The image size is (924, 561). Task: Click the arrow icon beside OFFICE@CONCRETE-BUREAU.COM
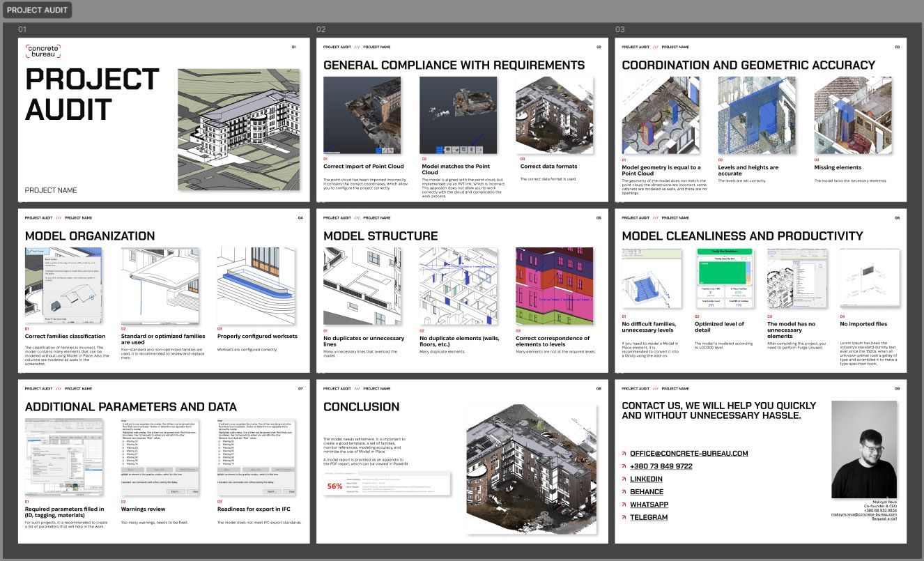[624, 454]
